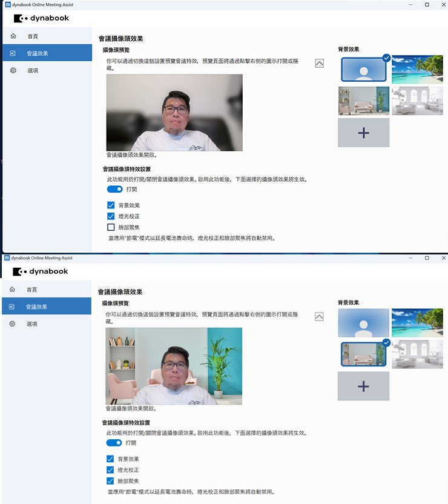
Task: Uncheck 背景效果 checkbox in upper window
Action: 111,205
